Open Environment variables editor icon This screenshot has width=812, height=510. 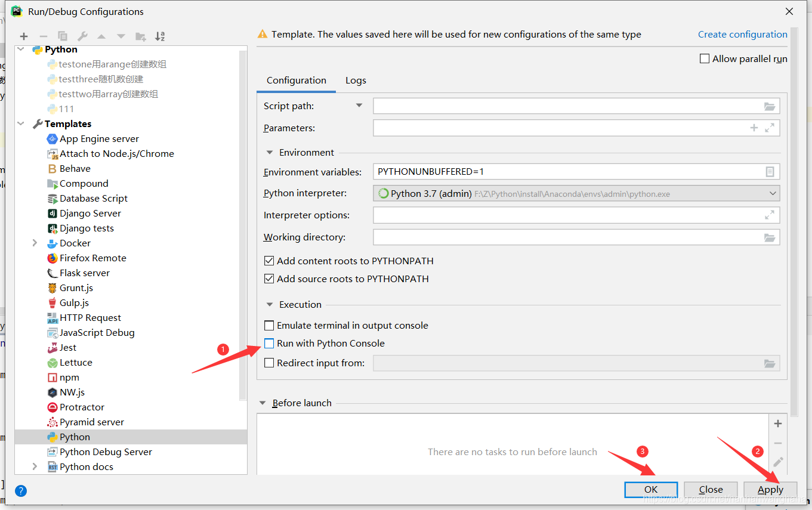click(770, 172)
